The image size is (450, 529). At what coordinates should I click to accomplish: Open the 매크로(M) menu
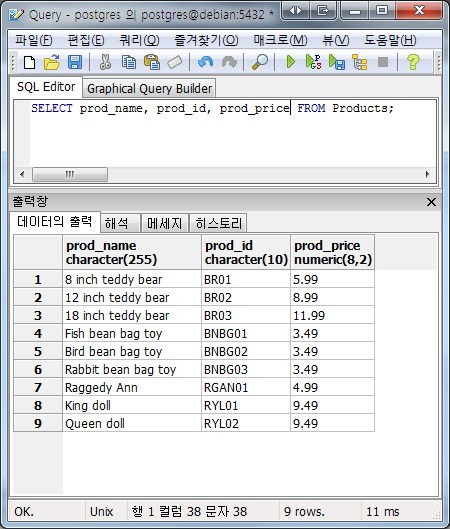(x=280, y=40)
